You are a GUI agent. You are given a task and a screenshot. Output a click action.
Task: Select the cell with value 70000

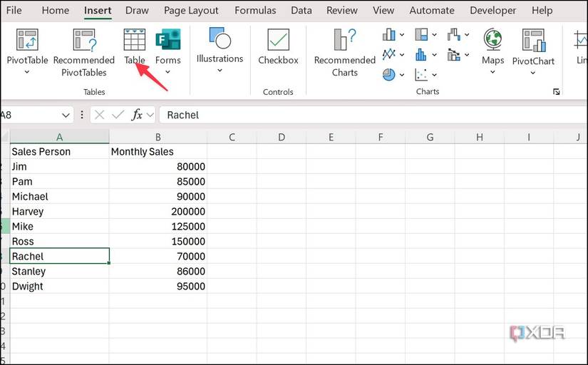[158, 256]
